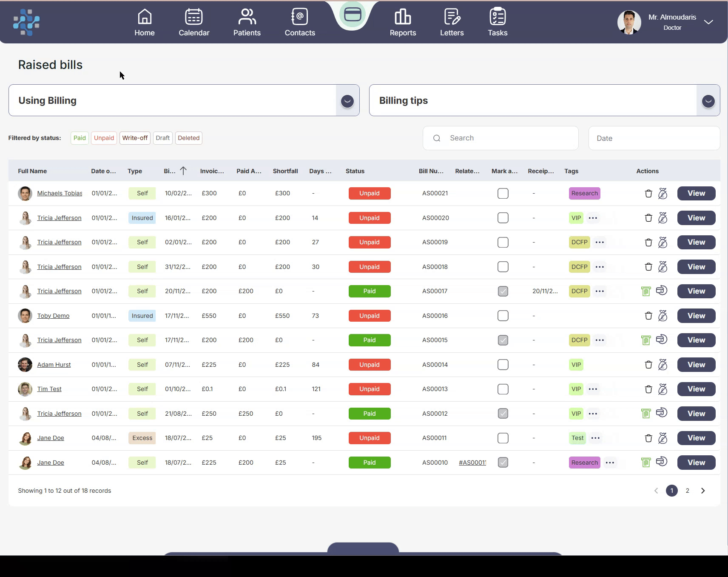
Task: Tick the checkbox for bill AS00011
Action: (503, 438)
